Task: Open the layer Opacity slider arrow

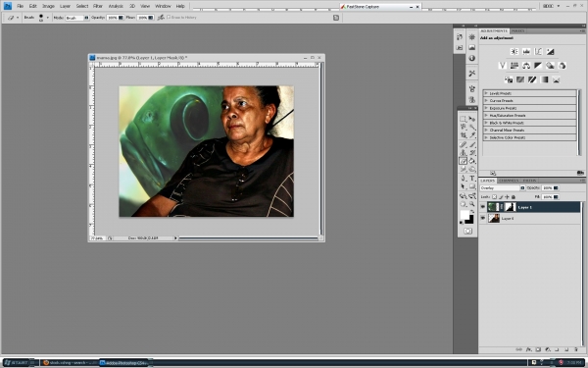Action: pyautogui.click(x=556, y=187)
